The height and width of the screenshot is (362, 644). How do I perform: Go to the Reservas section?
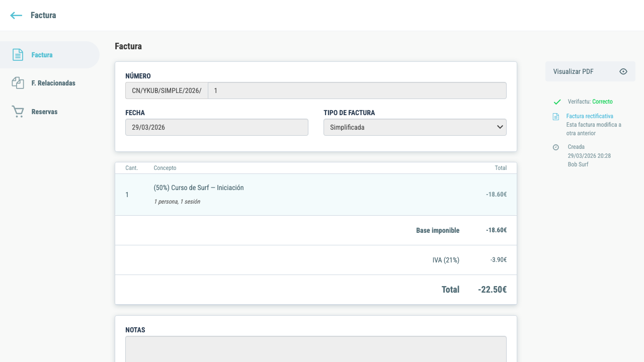click(x=50, y=112)
